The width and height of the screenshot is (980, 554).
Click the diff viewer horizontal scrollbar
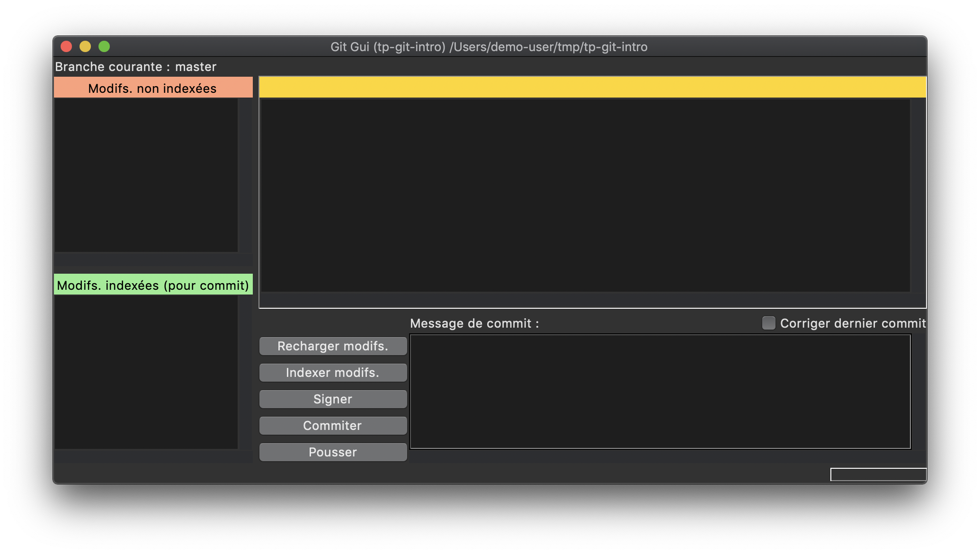pyautogui.click(x=585, y=300)
